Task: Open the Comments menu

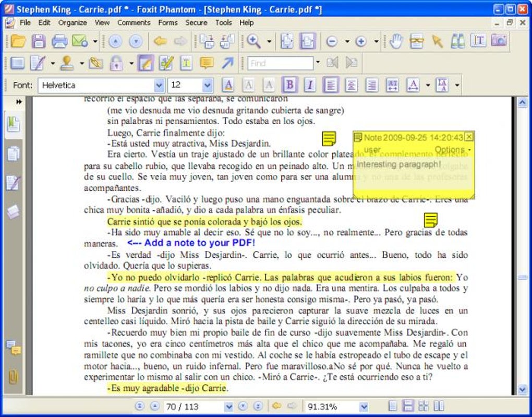Action: (x=134, y=23)
